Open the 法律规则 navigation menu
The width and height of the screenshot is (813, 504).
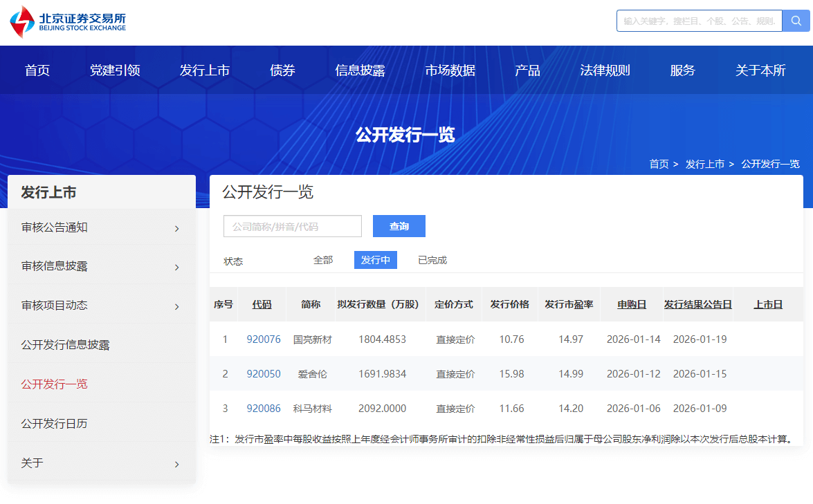pos(605,70)
